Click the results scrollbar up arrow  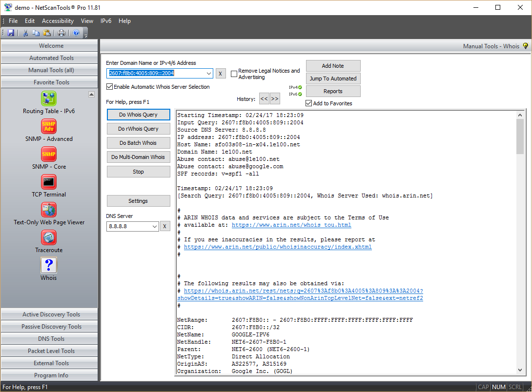tap(520, 115)
